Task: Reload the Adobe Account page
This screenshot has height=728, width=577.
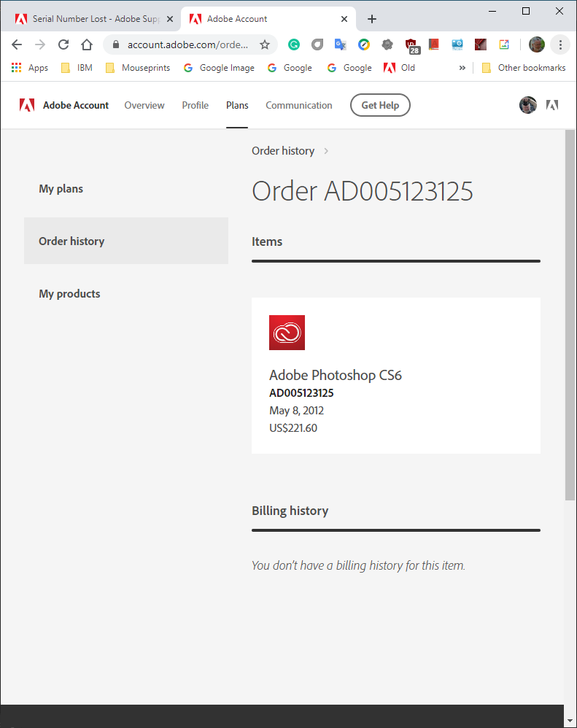Action: pos(63,44)
